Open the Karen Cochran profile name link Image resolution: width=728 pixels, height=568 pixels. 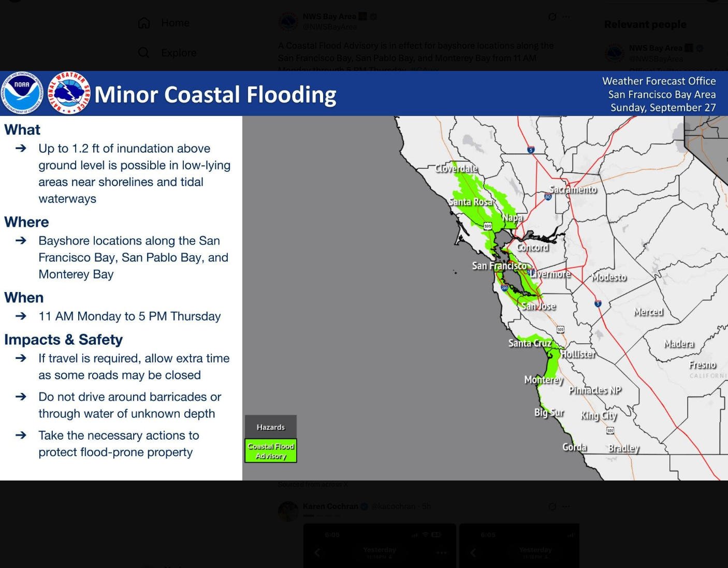click(x=330, y=506)
